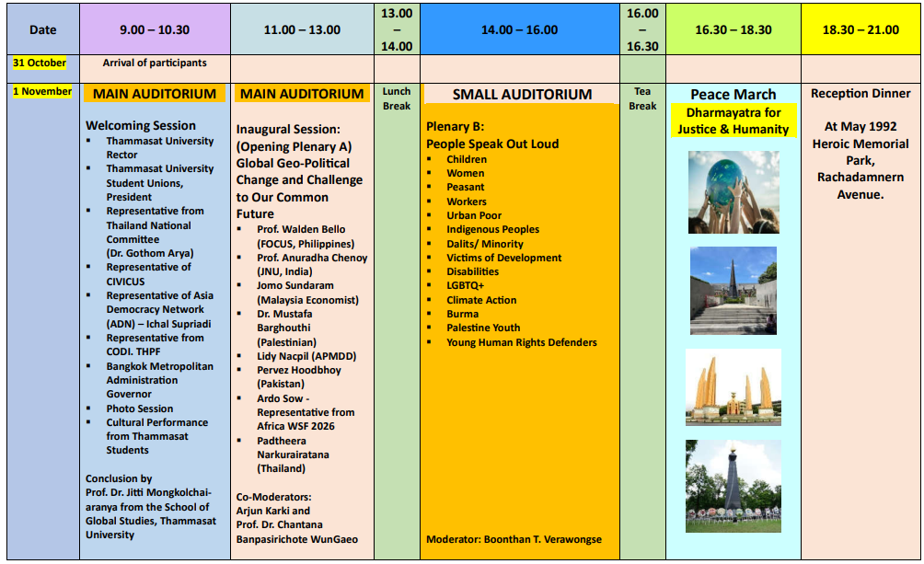Viewport: 924px width, 564px height.
Task: Click the Reception Dinner heading
Action: (860, 94)
